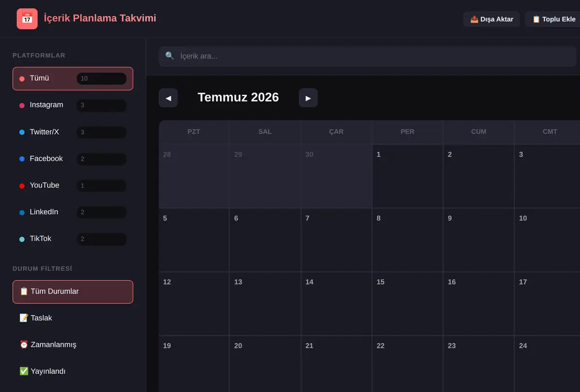Filter content by TikTok
Viewport: 580px width, 392px height.
coord(72,239)
